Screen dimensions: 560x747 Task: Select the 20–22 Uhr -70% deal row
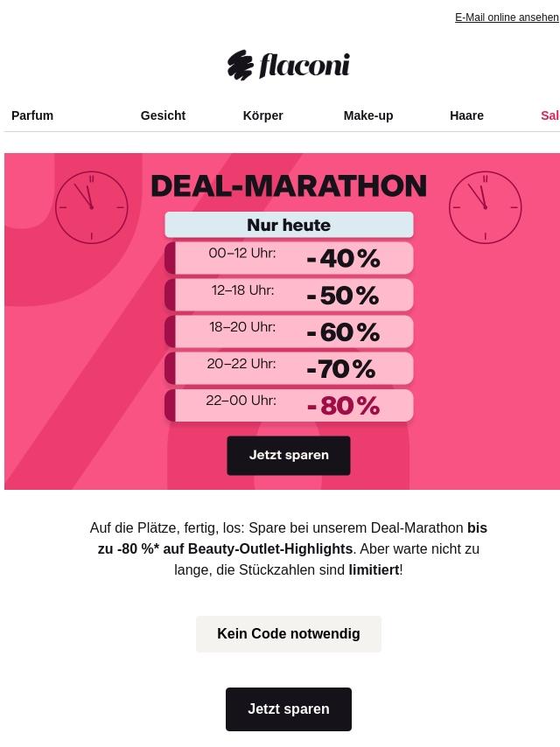pos(289,367)
